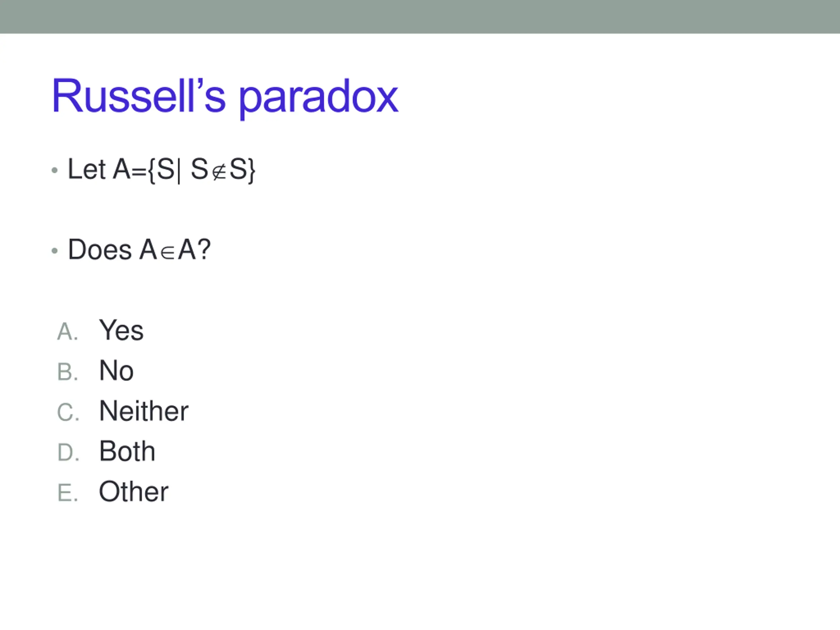Pick the "Other" answer option
Image resolution: width=840 pixels, height=630 pixels.
click(x=133, y=492)
